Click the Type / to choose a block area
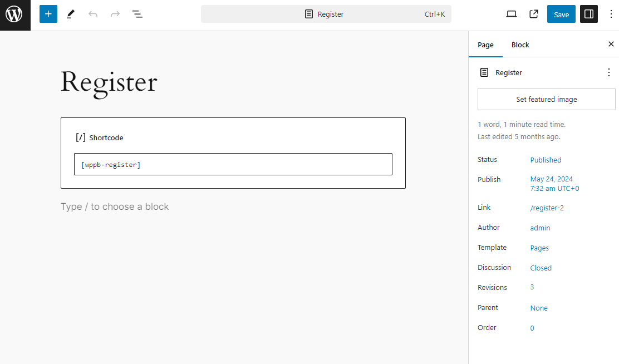Image resolution: width=619 pixels, height=364 pixels. (115, 206)
